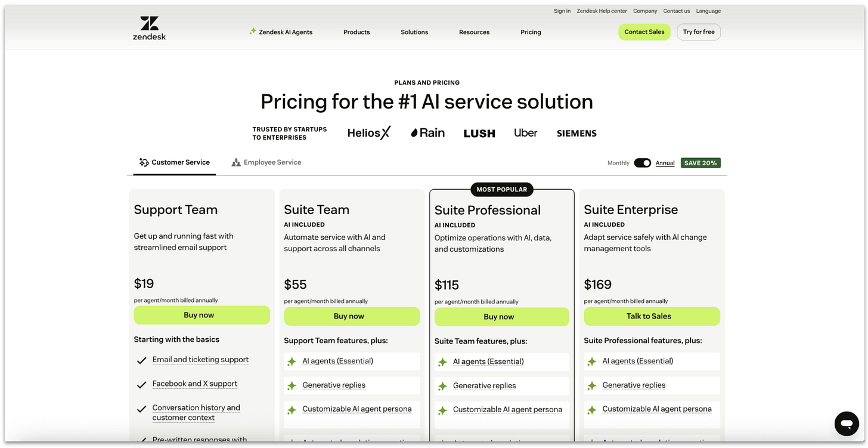Click the Suite Professional plan heading
Image resolution: width=868 pixels, height=448 pixels.
[487, 210]
